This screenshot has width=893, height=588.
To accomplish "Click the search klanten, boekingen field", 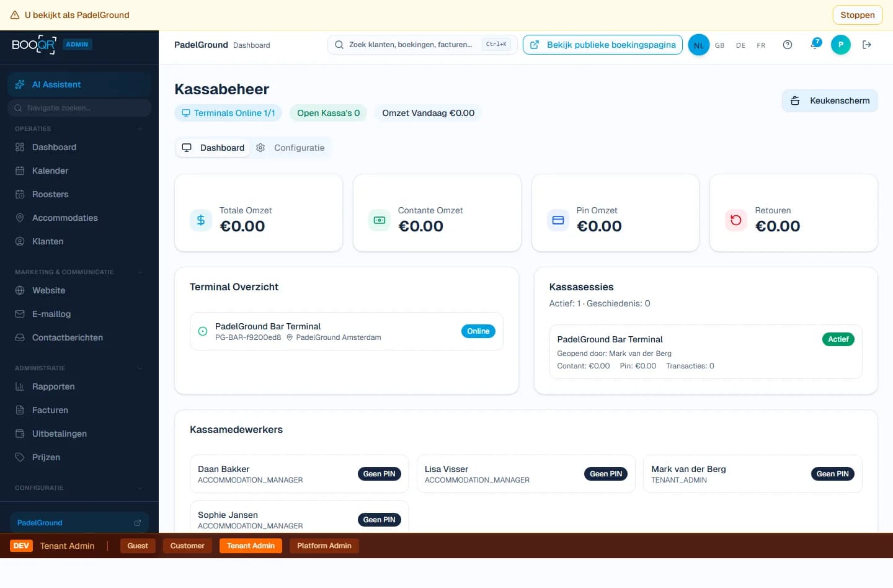I will [x=409, y=45].
